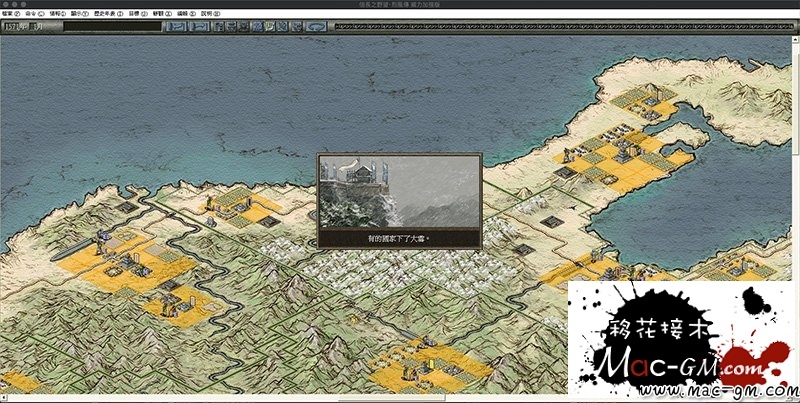Click the first map-shaped toolbar button
The image size is (800, 403).
pyautogui.click(x=177, y=27)
